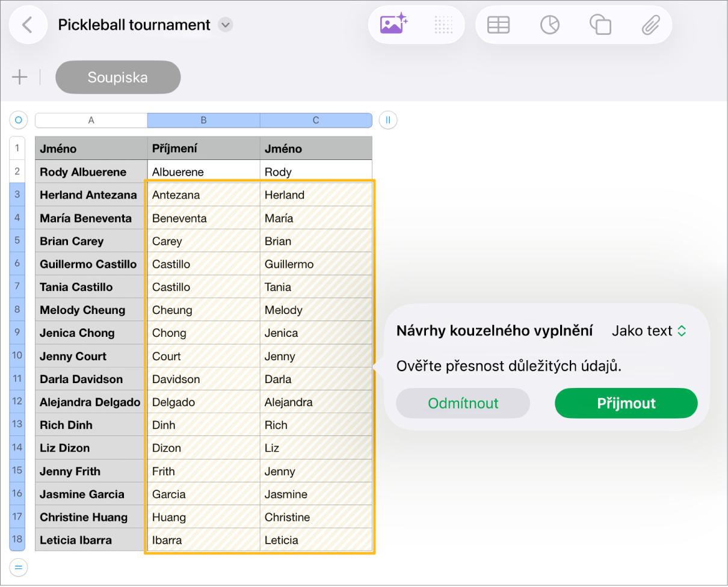Select column B header

point(203,120)
